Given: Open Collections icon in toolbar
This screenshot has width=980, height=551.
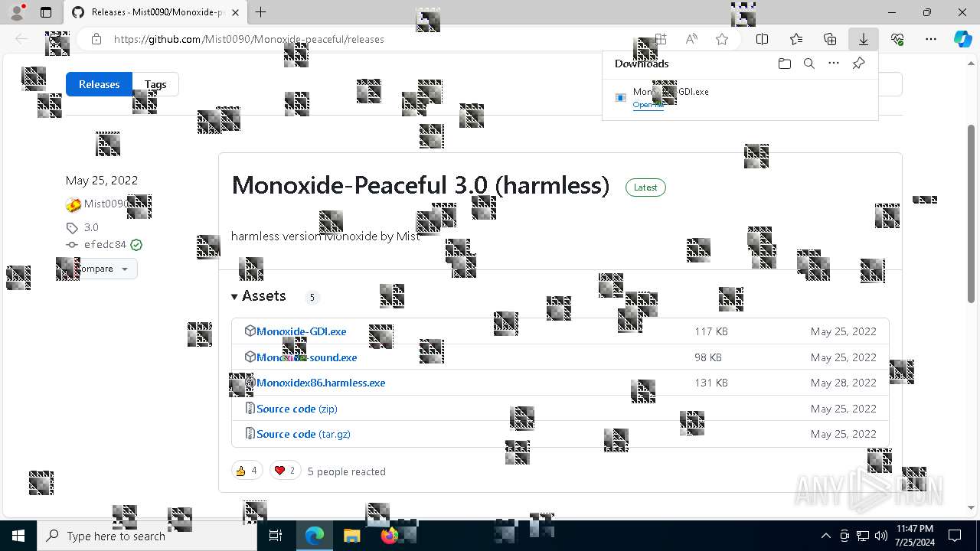Looking at the screenshot, I should point(830,39).
